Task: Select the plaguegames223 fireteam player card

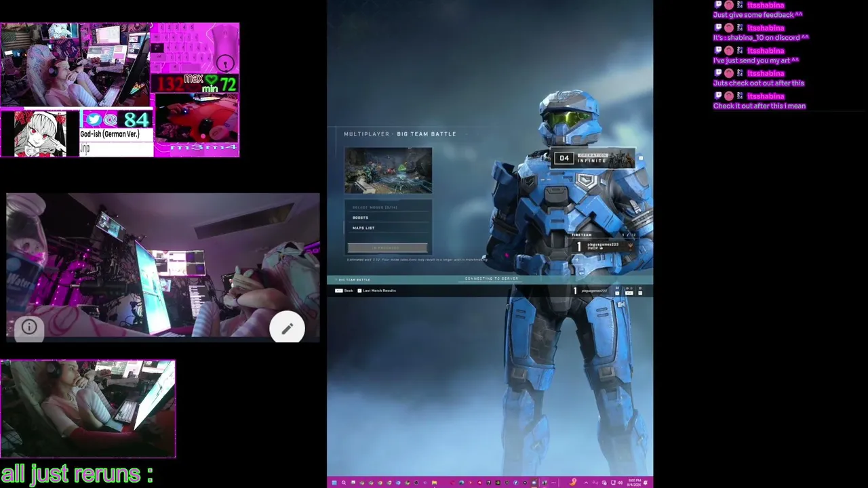Action: point(604,246)
